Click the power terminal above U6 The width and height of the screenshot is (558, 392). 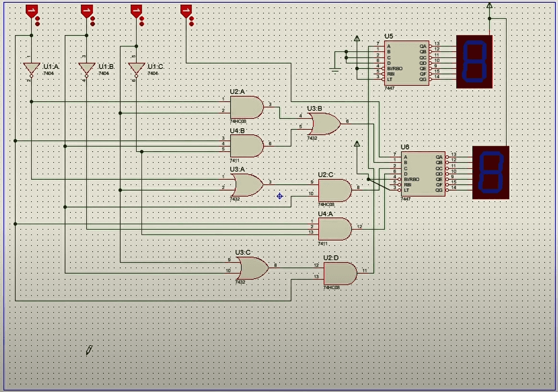click(357, 145)
